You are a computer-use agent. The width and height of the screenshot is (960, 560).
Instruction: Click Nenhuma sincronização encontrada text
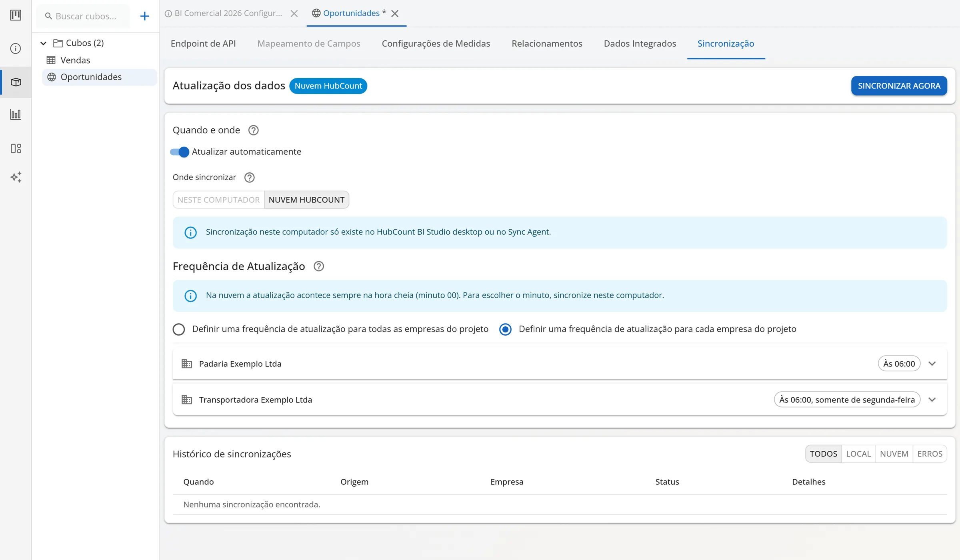coord(252,504)
